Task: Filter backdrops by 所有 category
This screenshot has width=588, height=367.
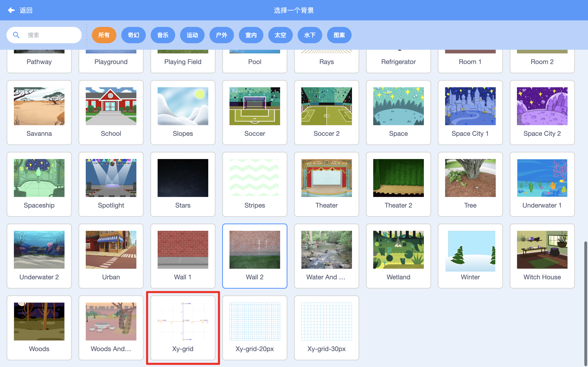Action: 104,35
